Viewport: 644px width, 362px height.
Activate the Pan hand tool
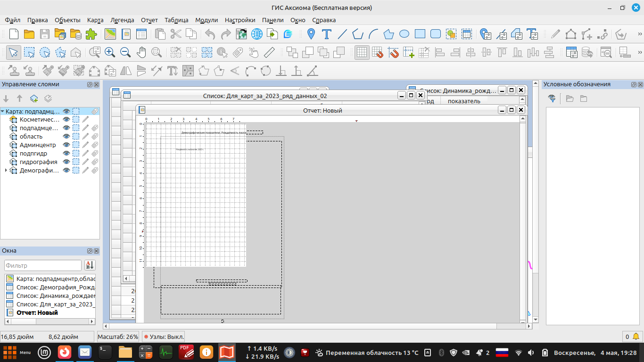tap(141, 52)
